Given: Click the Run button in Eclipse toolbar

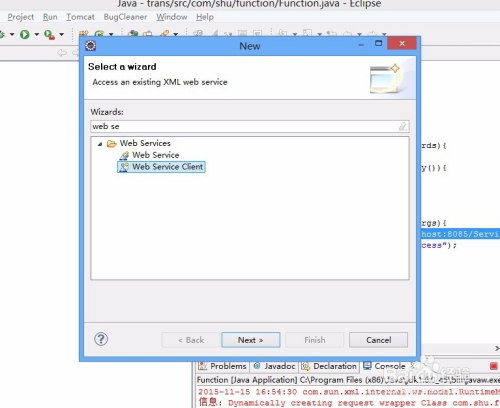Looking at the screenshot, I should 24,34.
